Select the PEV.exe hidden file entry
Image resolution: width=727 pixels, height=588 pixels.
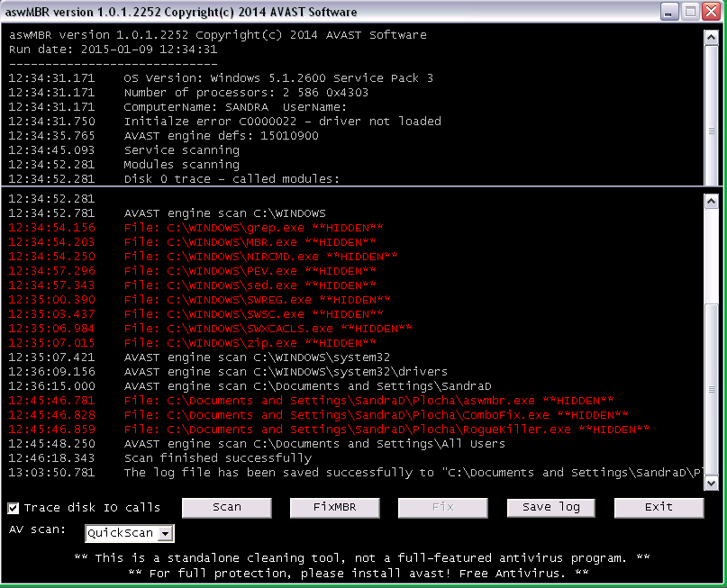coord(192,271)
